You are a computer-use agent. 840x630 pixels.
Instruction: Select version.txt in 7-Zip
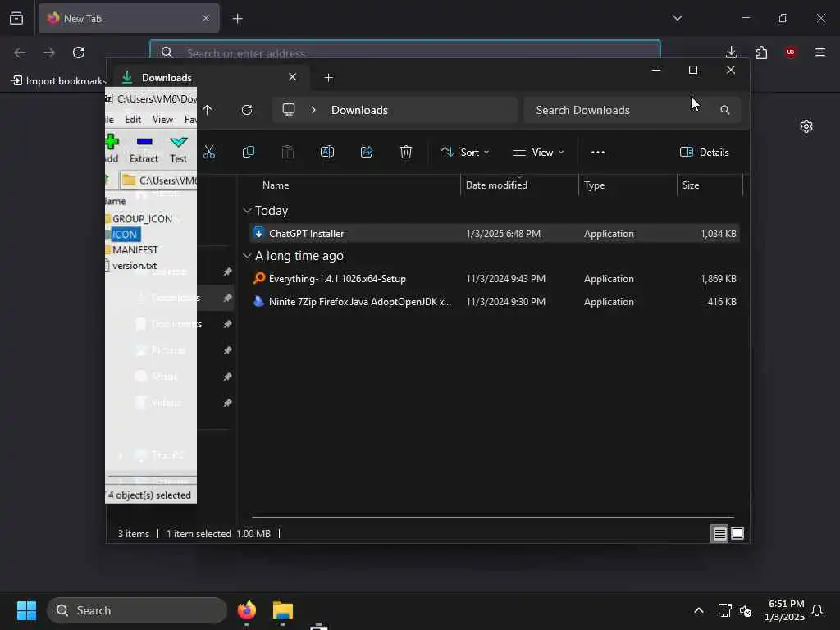tap(135, 265)
